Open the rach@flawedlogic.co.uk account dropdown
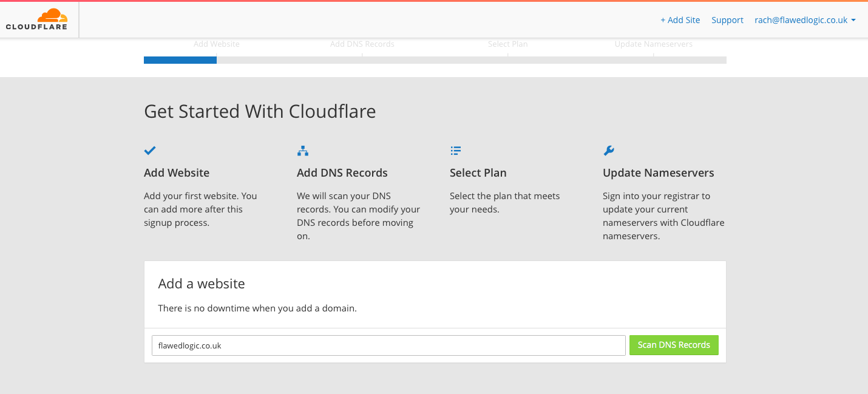This screenshot has width=868, height=394. pyautogui.click(x=805, y=20)
